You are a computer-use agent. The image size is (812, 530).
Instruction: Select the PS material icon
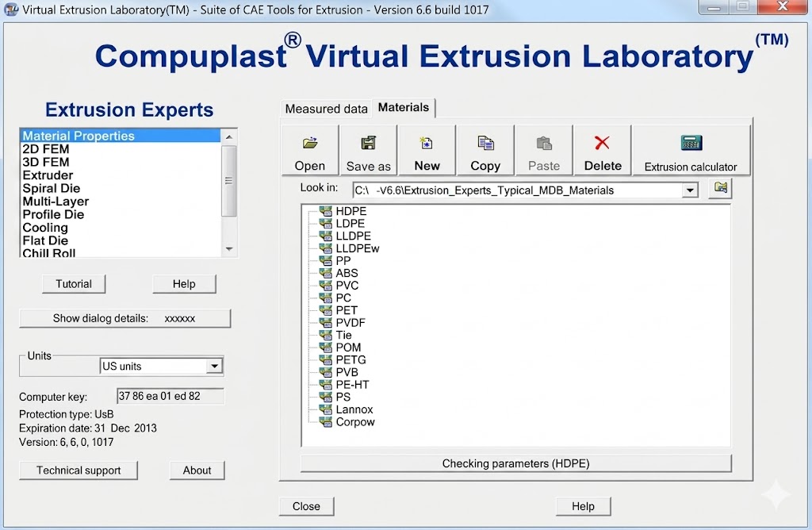point(326,397)
